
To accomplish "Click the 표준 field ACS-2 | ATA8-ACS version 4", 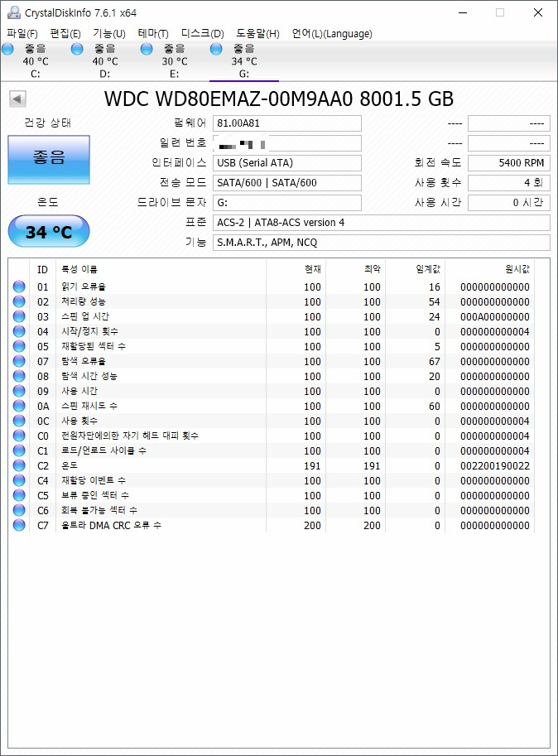I will (381, 223).
